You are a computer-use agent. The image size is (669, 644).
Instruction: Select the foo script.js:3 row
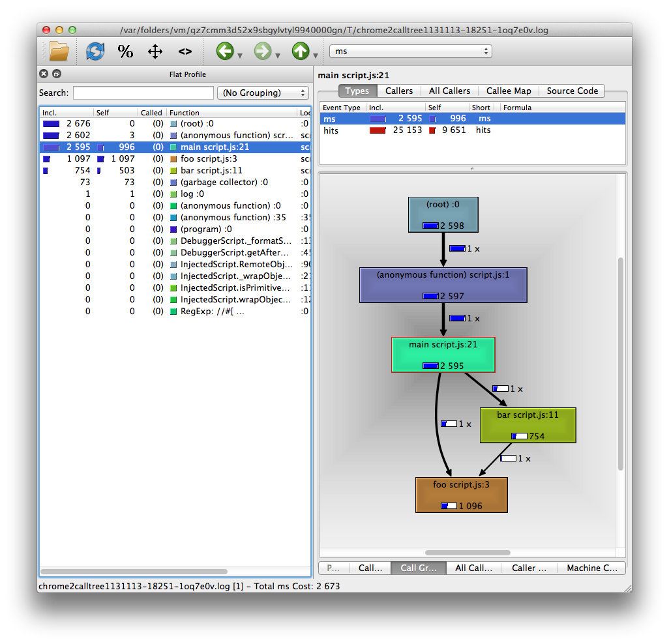point(175,158)
